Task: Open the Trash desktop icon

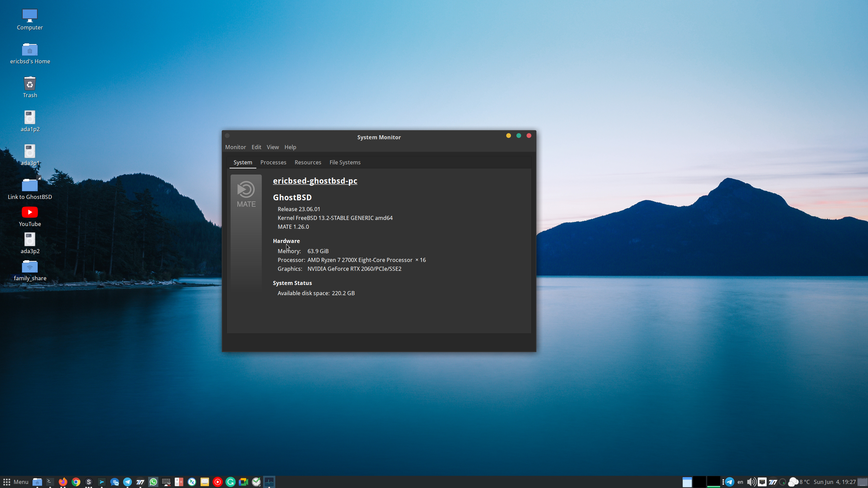Action: tap(30, 87)
